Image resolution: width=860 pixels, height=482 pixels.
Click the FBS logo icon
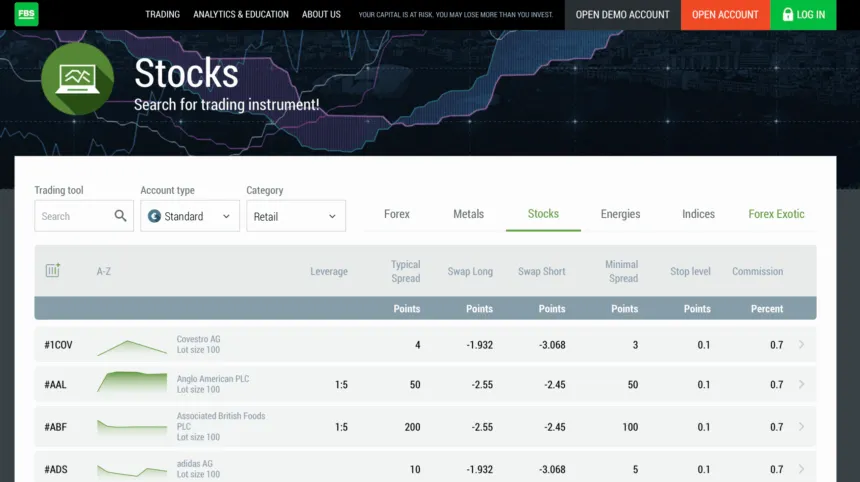[27, 14]
